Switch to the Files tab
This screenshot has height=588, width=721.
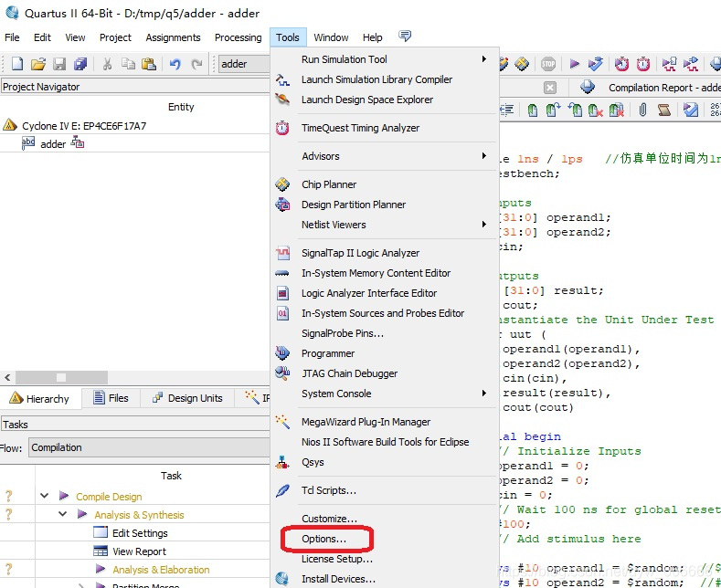pyautogui.click(x=111, y=398)
